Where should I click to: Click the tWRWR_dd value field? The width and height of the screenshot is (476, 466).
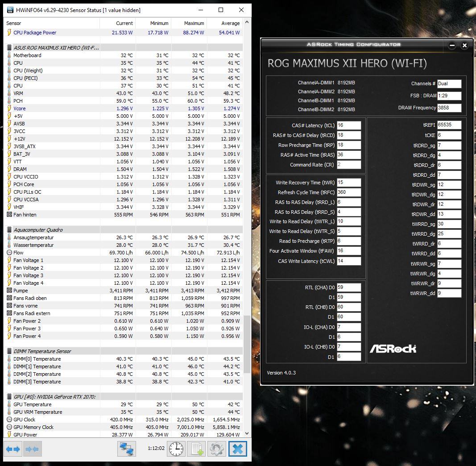(x=449, y=293)
